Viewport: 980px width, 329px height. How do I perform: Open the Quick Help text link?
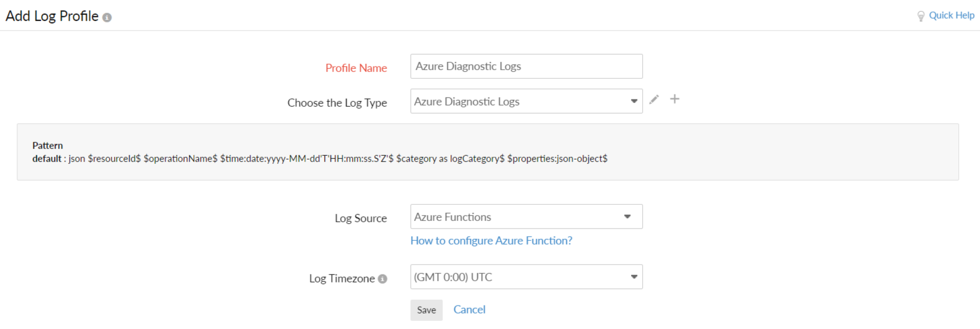click(951, 16)
